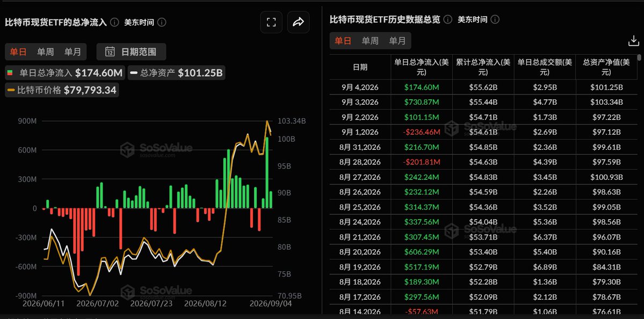The height and width of the screenshot is (319, 644).
Task: Click the -$236.46M outflow value
Action: pos(422,132)
